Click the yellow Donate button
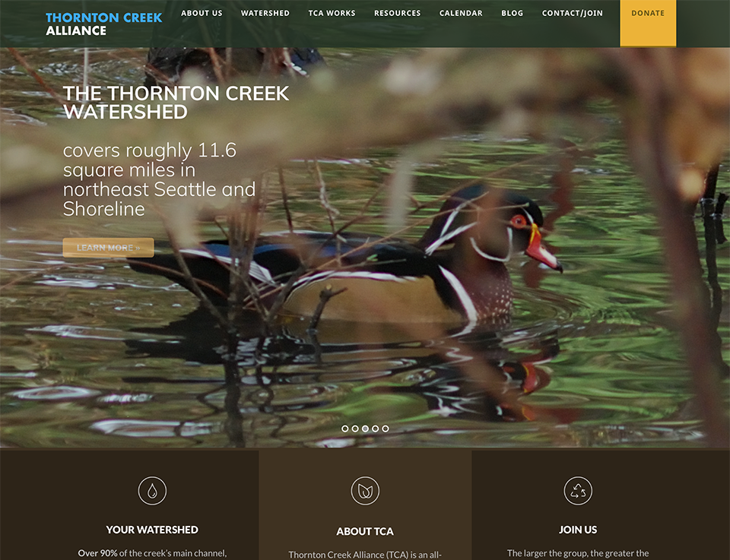This screenshot has width=730, height=560. click(x=648, y=24)
